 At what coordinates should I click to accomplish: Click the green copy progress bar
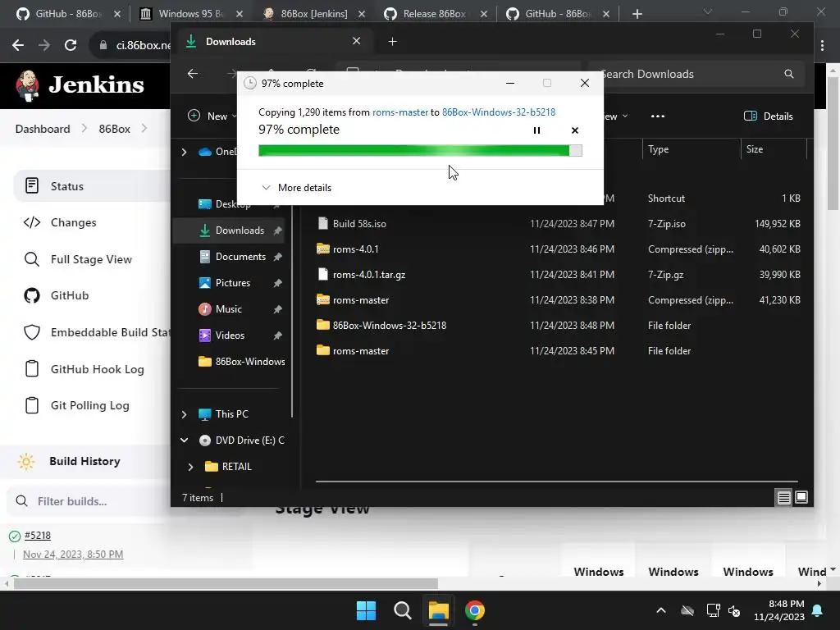[x=420, y=151]
